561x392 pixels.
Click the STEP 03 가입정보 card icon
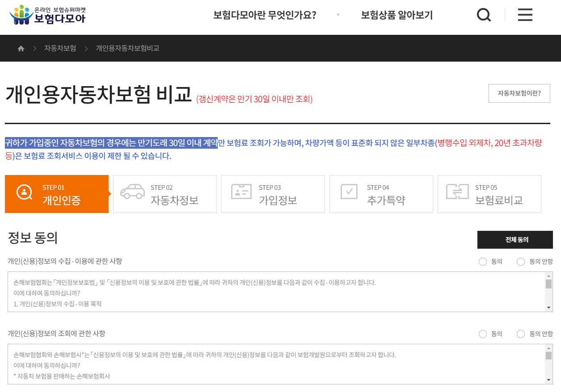[240, 193]
